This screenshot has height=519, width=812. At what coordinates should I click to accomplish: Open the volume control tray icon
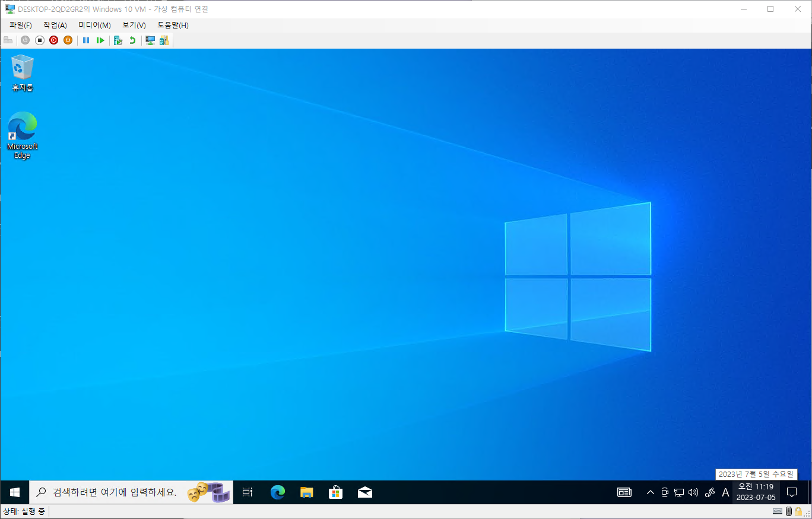[x=693, y=492]
